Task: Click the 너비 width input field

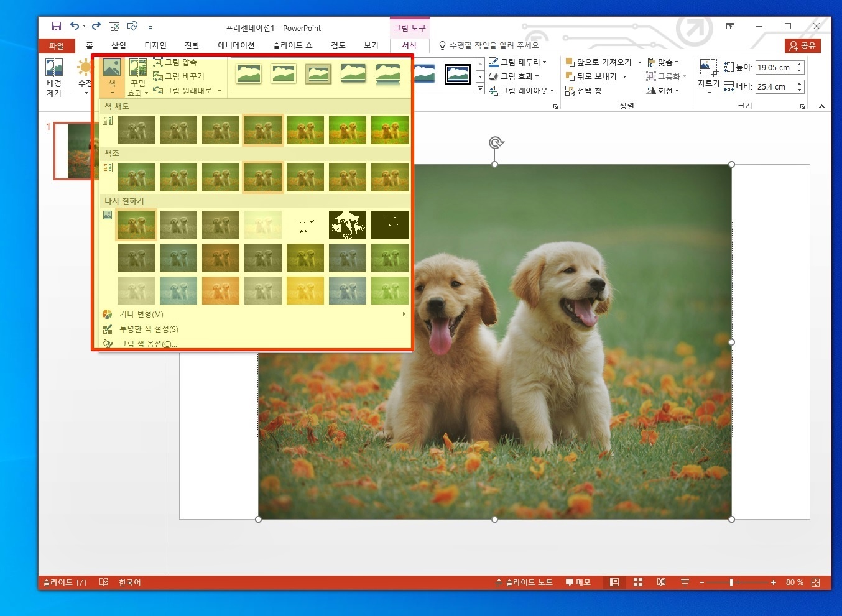Action: tap(775, 86)
